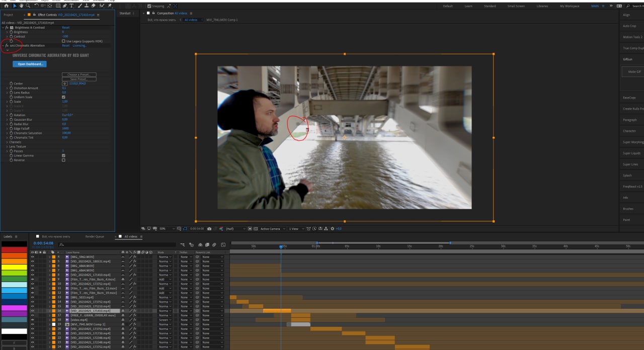The width and height of the screenshot is (644, 350).
Task: Open blend mode dropdown for layer 18 Screen
Action: point(164,320)
